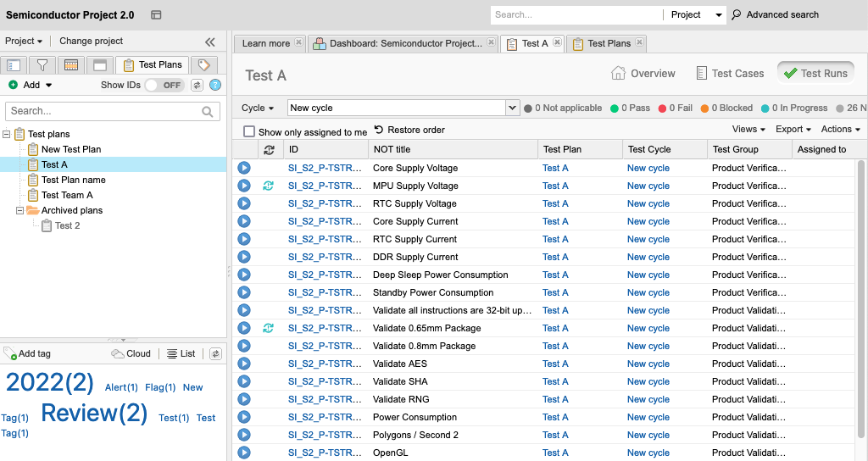The image size is (868, 461).
Task: Close the Dashboard tab
Action: click(491, 42)
